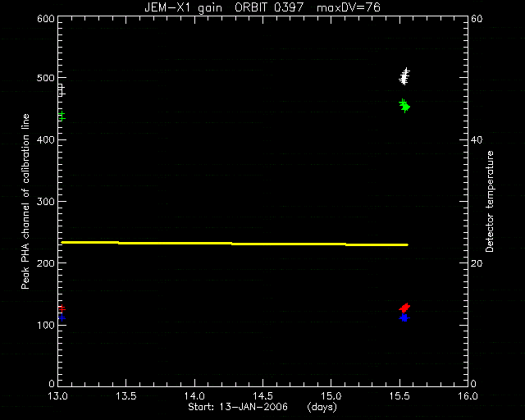The image size is (525, 420).
Task: Select the white data cluster near day 15.5
Action: [x=404, y=76]
